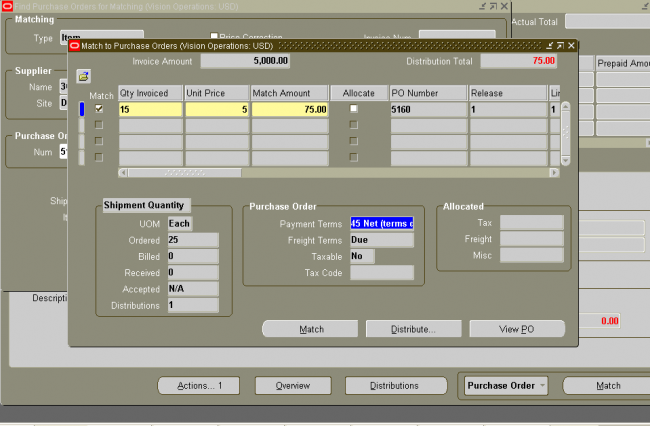Click the Allocated Misc field

(532, 255)
